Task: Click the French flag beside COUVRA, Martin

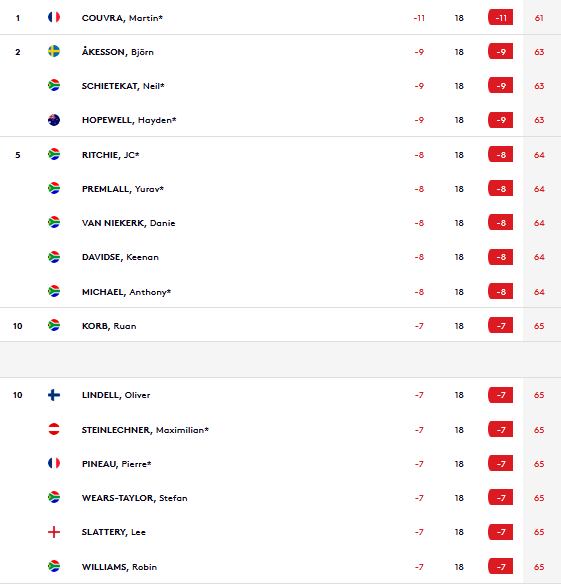Action: click(x=54, y=17)
